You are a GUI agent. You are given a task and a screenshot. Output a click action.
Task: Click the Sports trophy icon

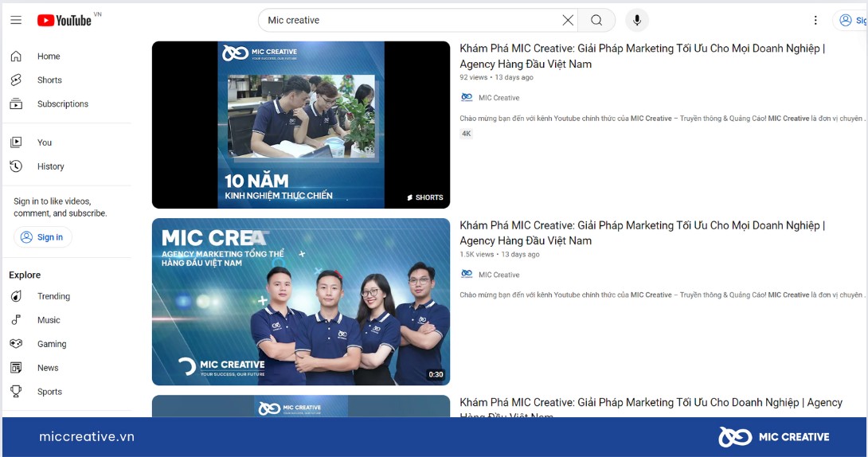(16, 392)
